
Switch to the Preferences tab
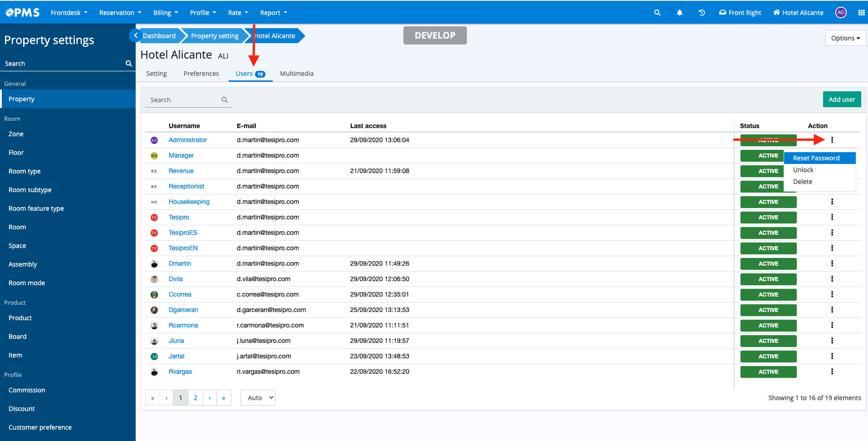tap(201, 74)
